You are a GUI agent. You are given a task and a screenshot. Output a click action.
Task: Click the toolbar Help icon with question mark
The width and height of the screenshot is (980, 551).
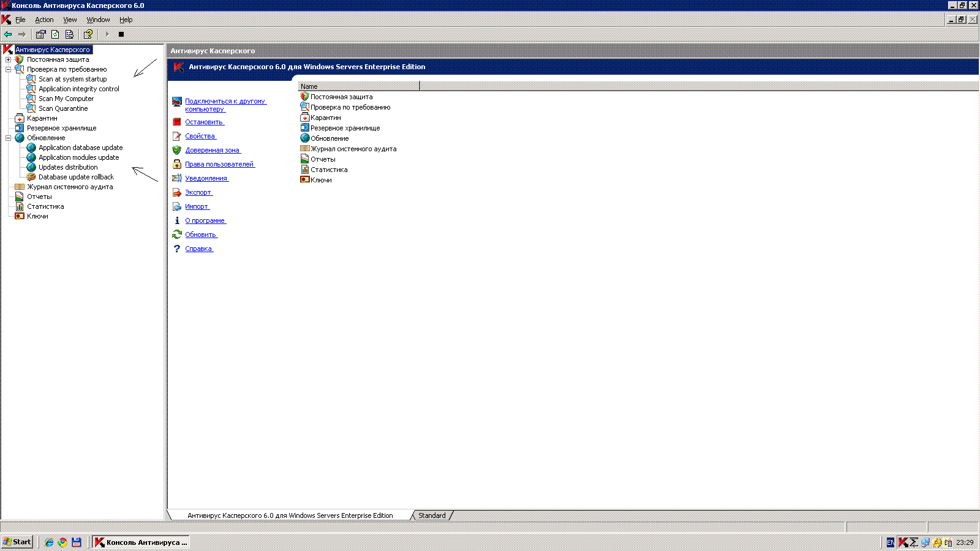click(x=88, y=34)
